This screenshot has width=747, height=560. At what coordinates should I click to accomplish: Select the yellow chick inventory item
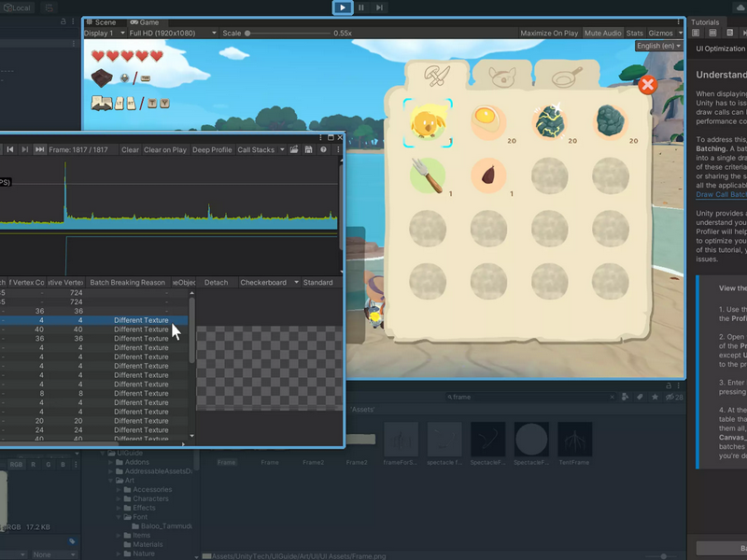(x=428, y=123)
